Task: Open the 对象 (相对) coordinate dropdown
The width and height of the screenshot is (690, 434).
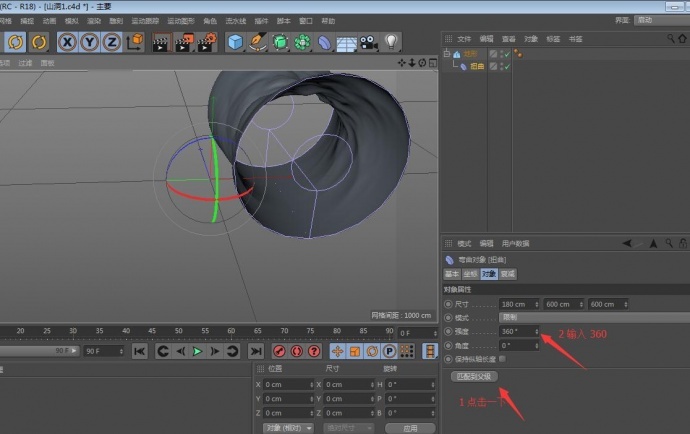Action: click(288, 428)
